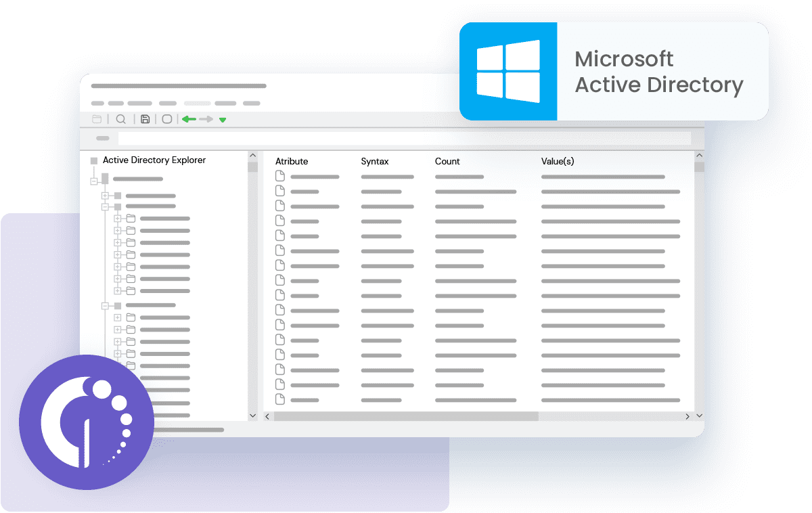Image resolution: width=812 pixels, height=513 pixels.
Task: Expand the first child node in the tree
Action: point(105,196)
